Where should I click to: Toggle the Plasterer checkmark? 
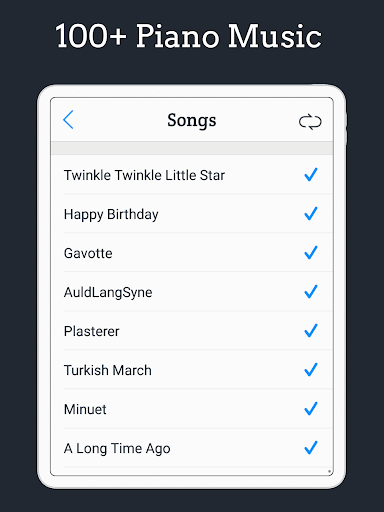click(x=311, y=331)
